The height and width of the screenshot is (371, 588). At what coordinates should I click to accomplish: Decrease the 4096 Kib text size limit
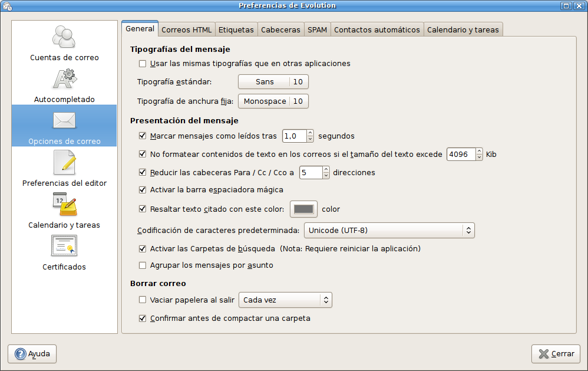479,157
